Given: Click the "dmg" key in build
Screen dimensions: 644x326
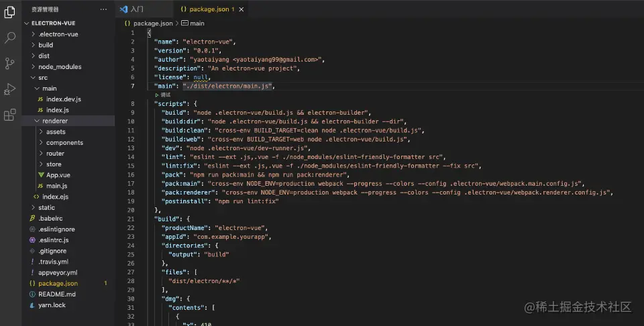Looking at the screenshot, I should pos(170,299).
